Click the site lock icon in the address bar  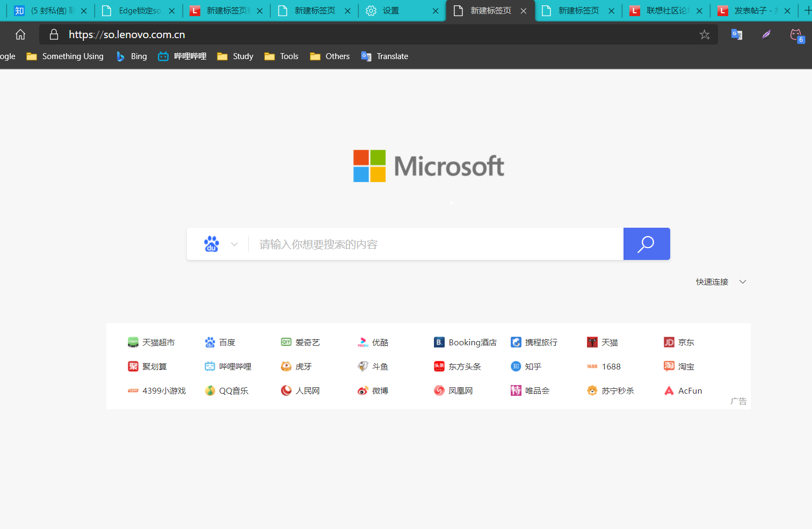pos(54,34)
